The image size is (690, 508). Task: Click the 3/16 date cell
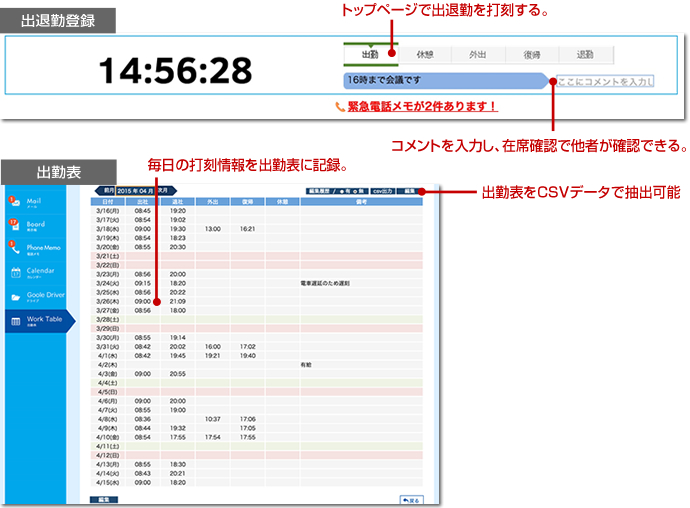108,211
